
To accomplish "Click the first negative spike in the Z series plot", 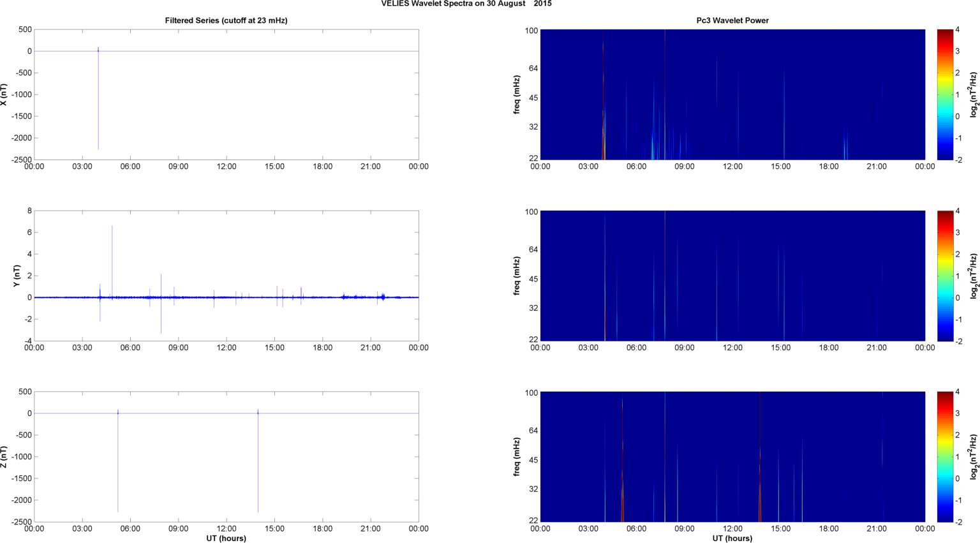I will [118, 463].
